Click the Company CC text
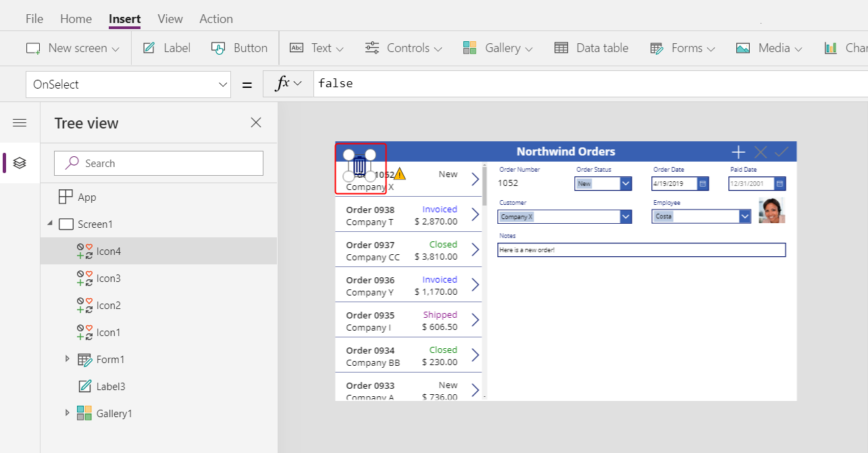 point(373,257)
